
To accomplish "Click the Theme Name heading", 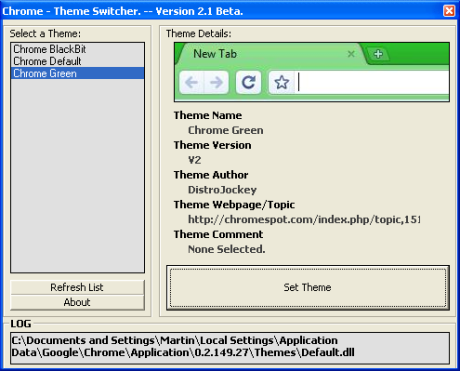I will coord(208,115).
